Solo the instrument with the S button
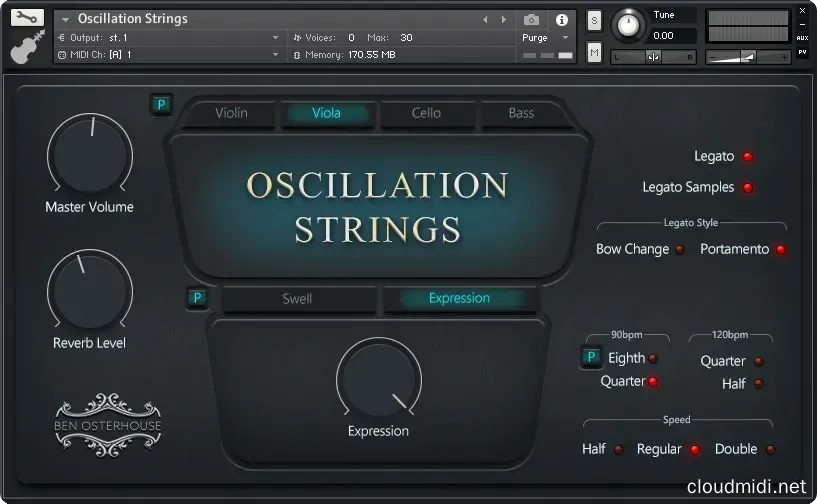The height and width of the screenshot is (504, 817). click(594, 20)
